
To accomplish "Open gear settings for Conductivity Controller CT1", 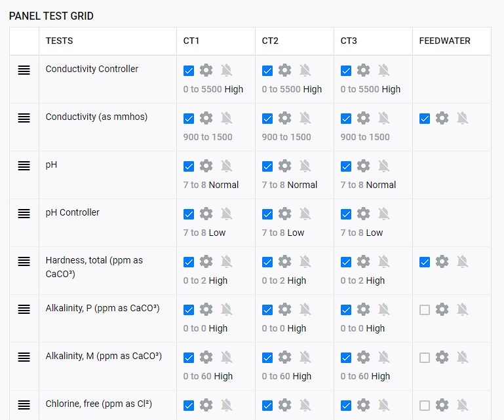I will point(206,70).
